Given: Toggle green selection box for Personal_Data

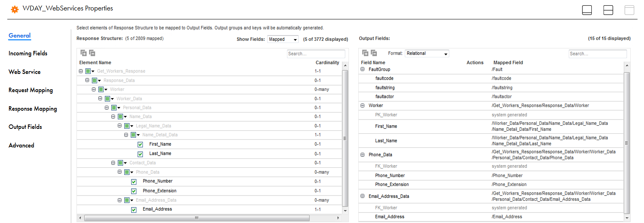Looking at the screenshot, I should [114, 107].
